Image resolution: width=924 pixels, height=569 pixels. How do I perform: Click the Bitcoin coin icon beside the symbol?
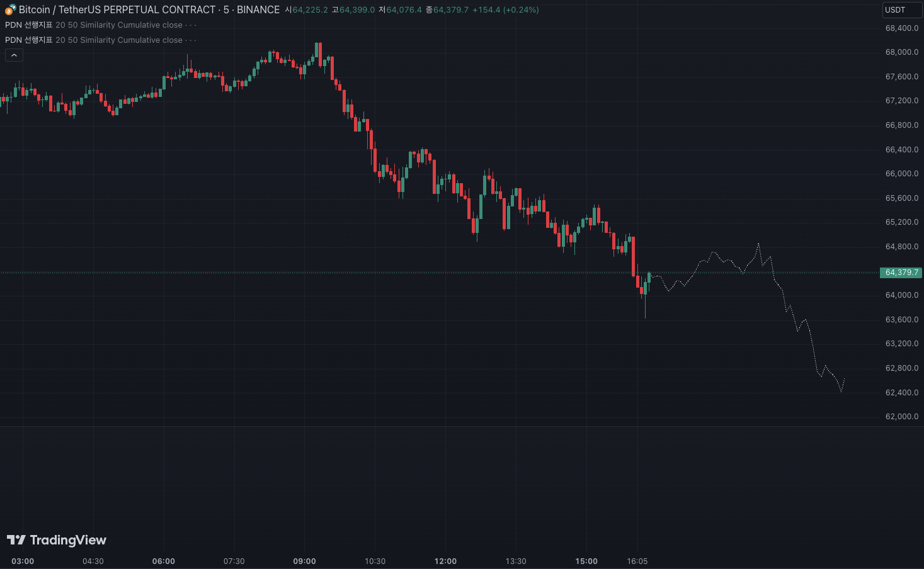[10, 9]
